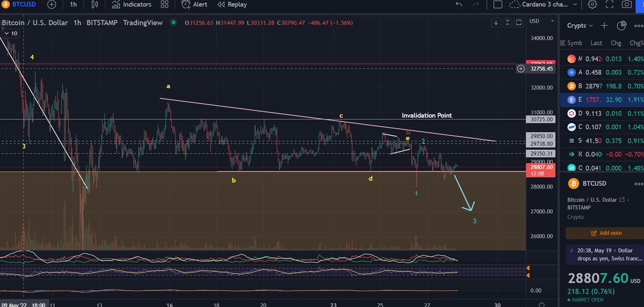The height and width of the screenshot is (307, 644).
Task: Click the crosshair plus button at 32758.45
Action: pos(521,69)
